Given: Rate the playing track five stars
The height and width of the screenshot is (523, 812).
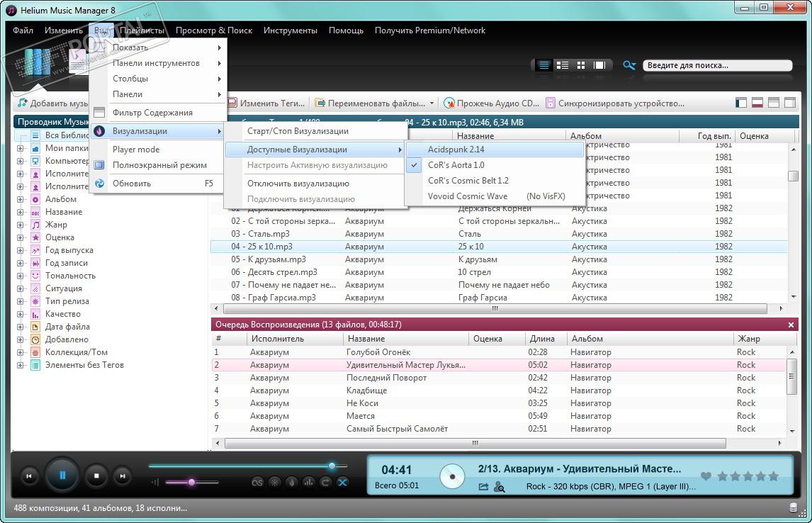Looking at the screenshot, I should coord(773,476).
